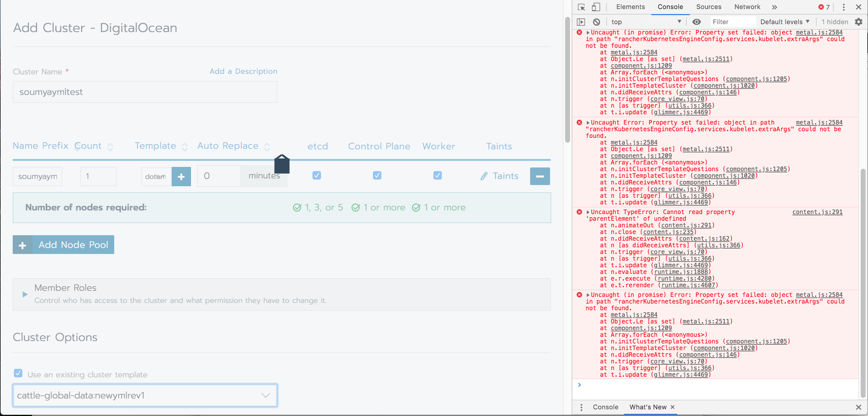Click the inspect element picker icon
The width and height of the screenshot is (868, 416).
pos(581,7)
